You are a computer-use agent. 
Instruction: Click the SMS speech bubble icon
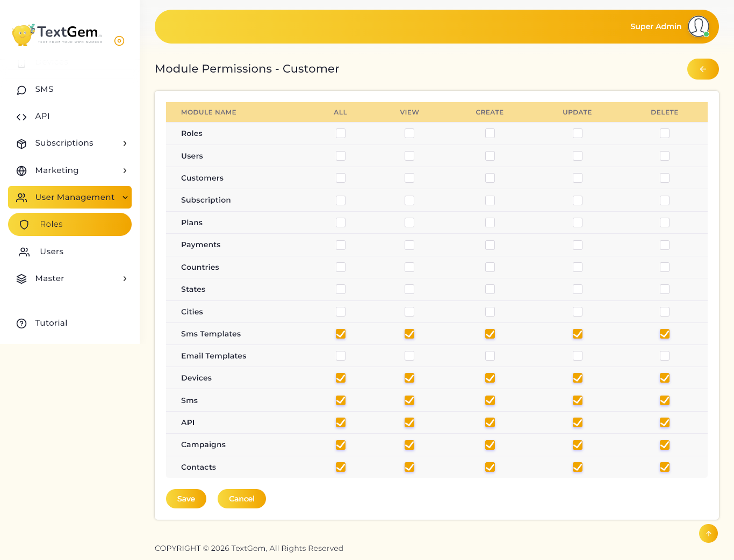(21, 90)
